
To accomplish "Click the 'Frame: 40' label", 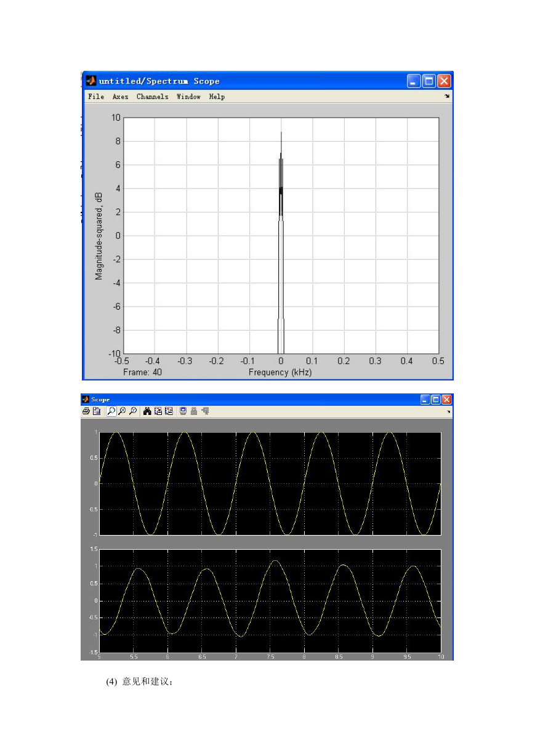I will (x=142, y=372).
